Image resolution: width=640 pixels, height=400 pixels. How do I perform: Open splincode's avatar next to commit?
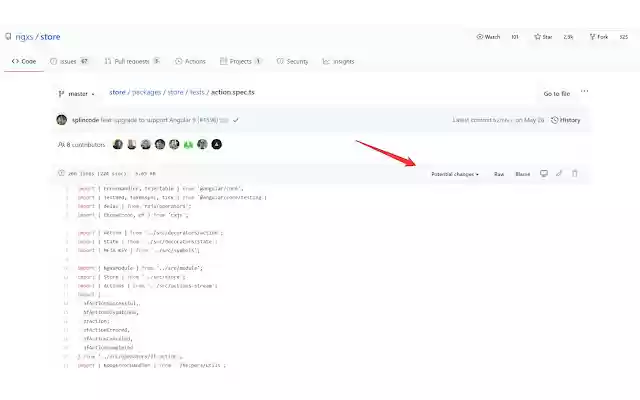[62, 120]
